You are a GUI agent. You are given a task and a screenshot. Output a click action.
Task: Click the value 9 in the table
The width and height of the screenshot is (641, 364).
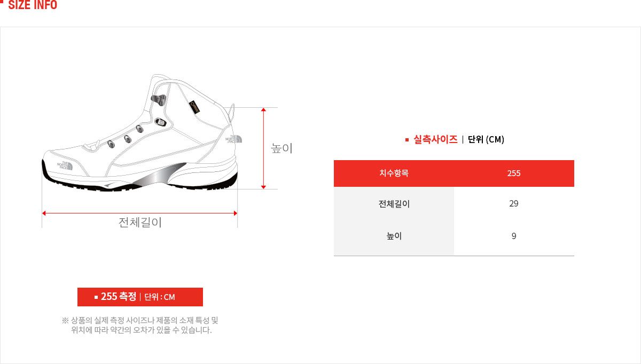tap(514, 236)
